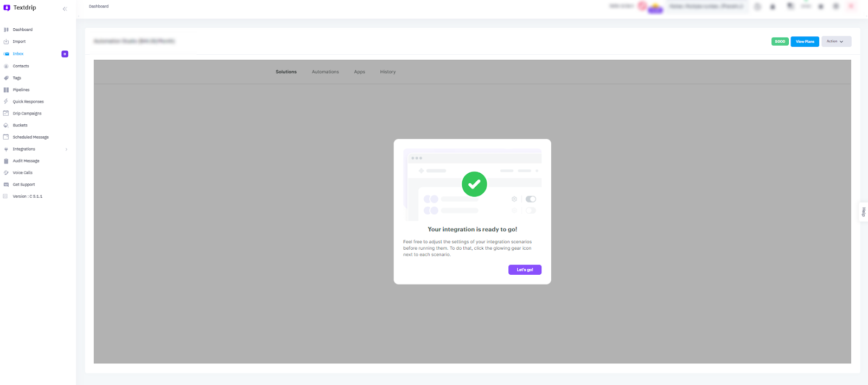
Task: Click the Let's go! button
Action: tap(525, 270)
